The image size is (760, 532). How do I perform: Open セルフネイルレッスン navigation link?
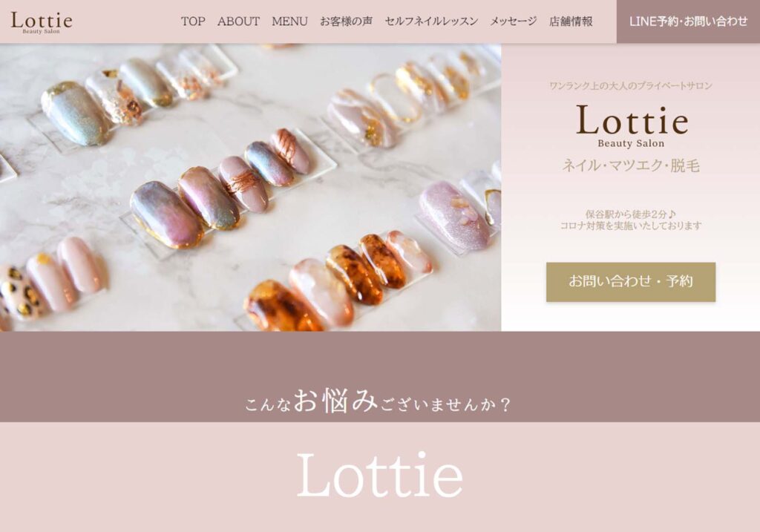(x=431, y=22)
